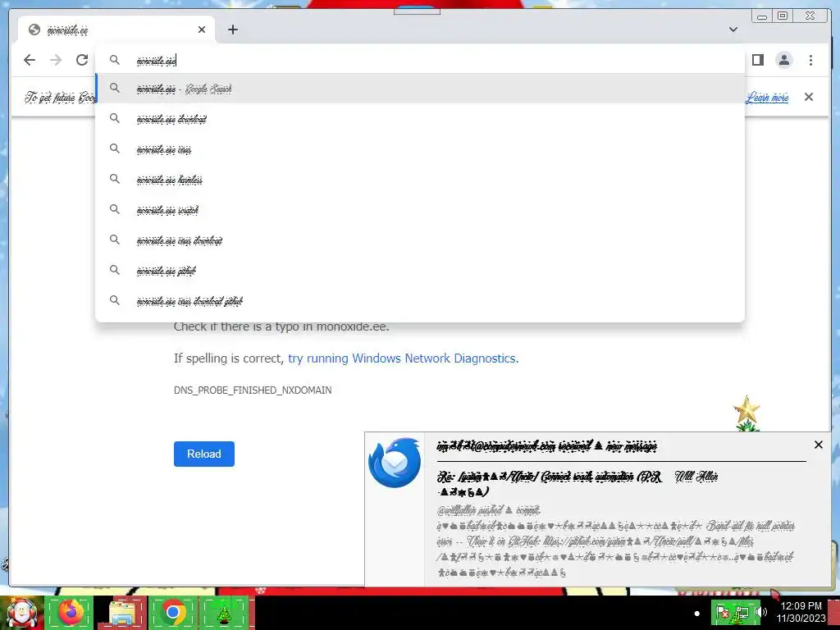
Task: Click the Learn more link in the infobar
Action: coord(767,97)
